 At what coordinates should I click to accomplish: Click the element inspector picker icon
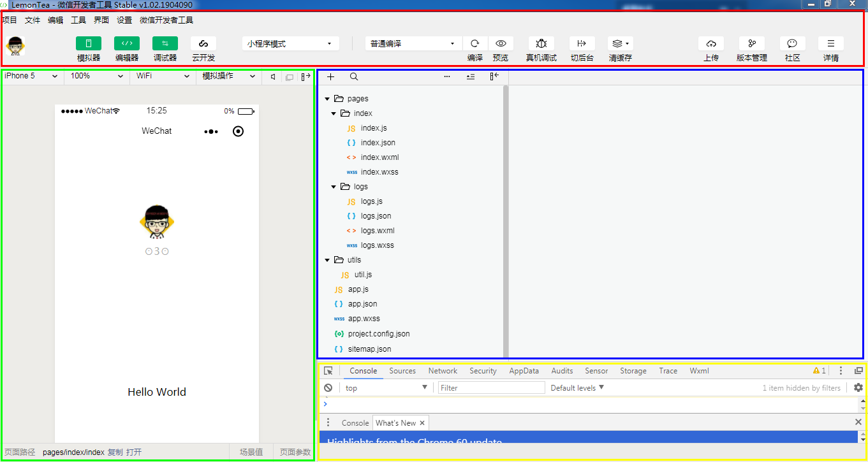(x=328, y=371)
